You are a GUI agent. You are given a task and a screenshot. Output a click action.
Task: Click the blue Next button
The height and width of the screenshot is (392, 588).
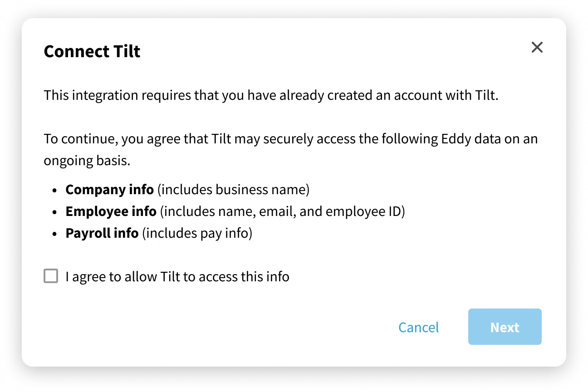click(x=505, y=327)
